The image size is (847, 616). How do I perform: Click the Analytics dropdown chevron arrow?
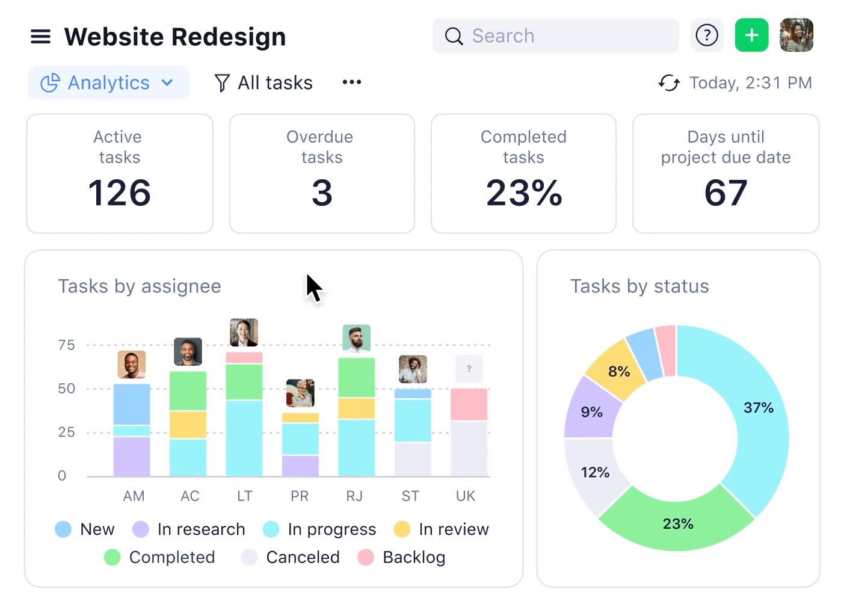pos(167,83)
